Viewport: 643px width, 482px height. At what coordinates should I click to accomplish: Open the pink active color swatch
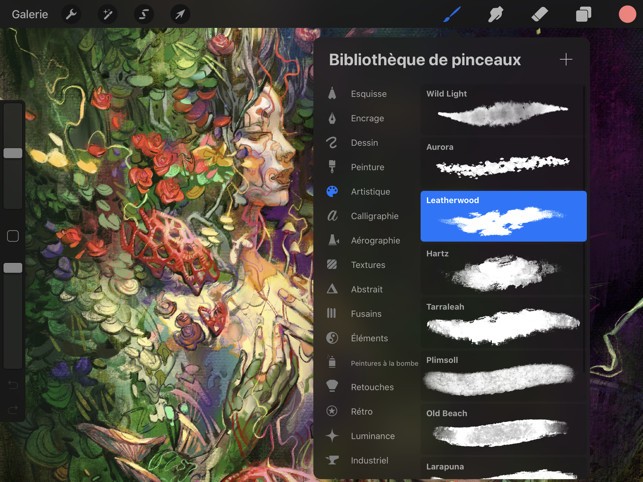click(627, 15)
